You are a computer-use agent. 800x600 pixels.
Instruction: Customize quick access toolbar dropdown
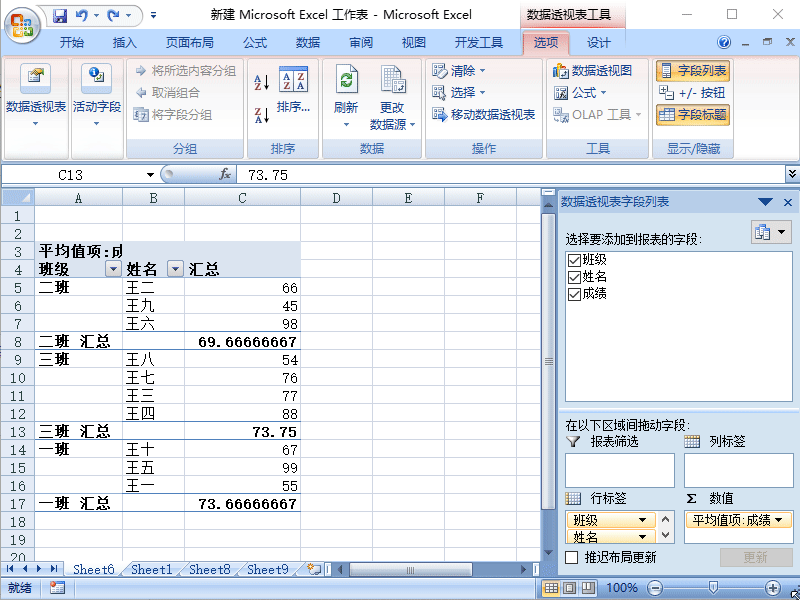coord(153,16)
